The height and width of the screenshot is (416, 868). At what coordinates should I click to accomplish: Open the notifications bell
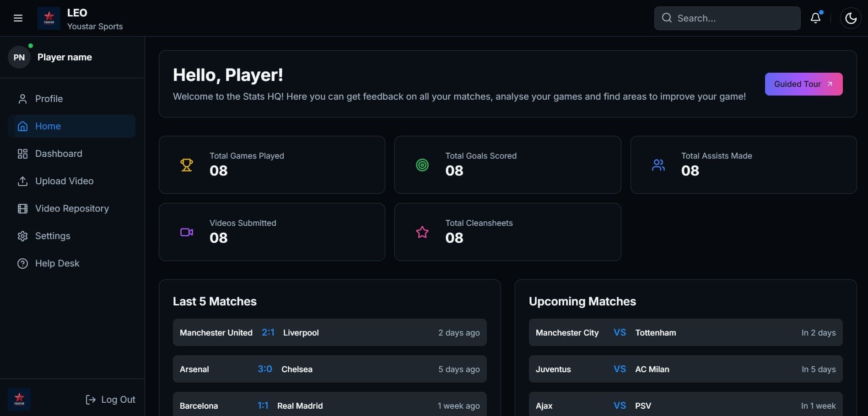tap(815, 18)
